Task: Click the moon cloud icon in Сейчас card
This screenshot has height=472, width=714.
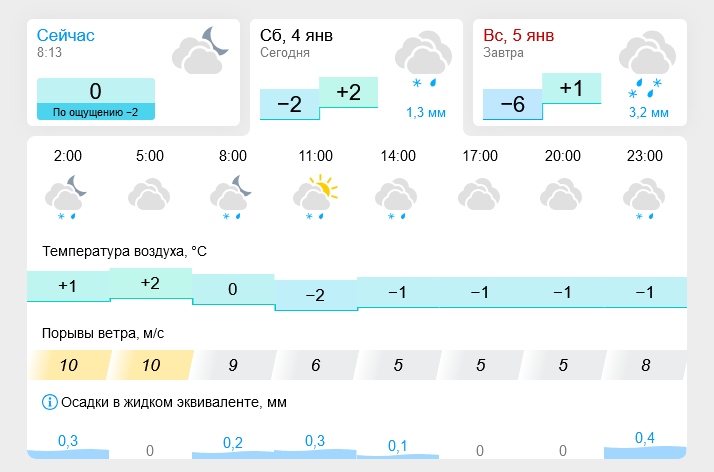Action: click(200, 51)
